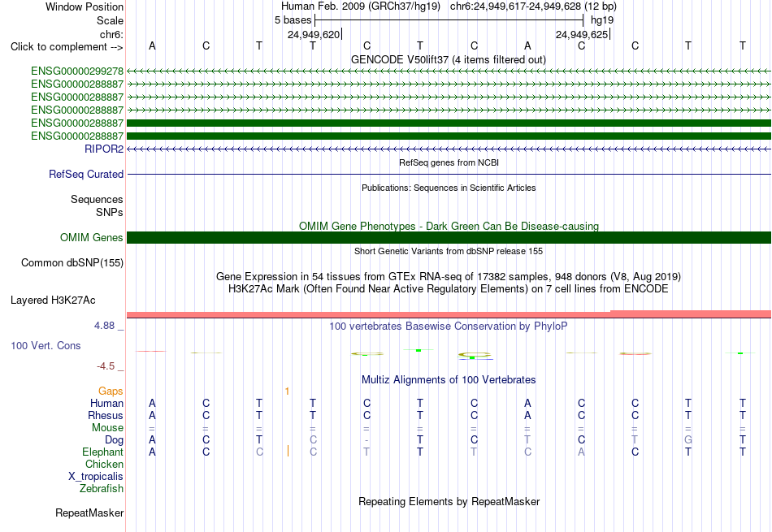Click the Gaps row label
Screen dimensions: 772x532
click(111, 391)
